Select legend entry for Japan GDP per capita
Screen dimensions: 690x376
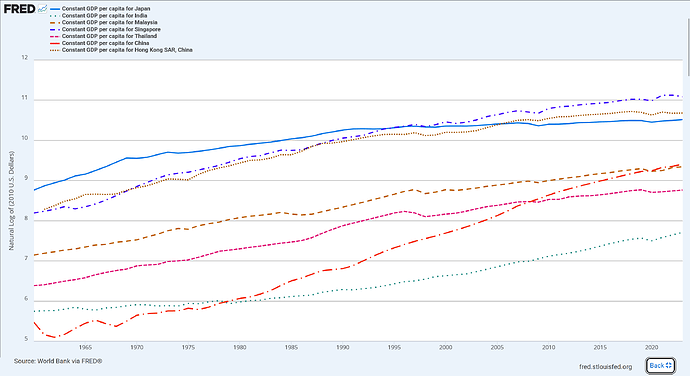(x=106, y=9)
